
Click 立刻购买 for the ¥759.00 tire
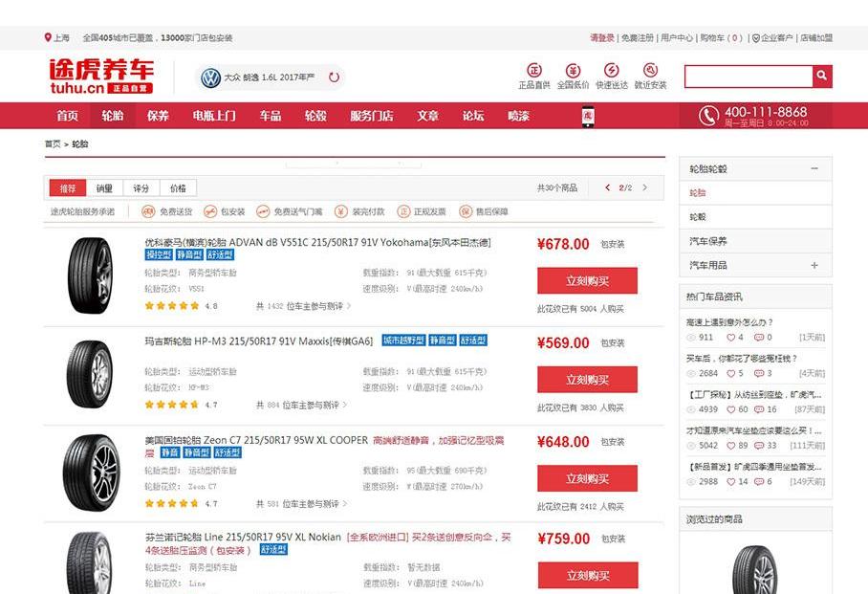[588, 575]
